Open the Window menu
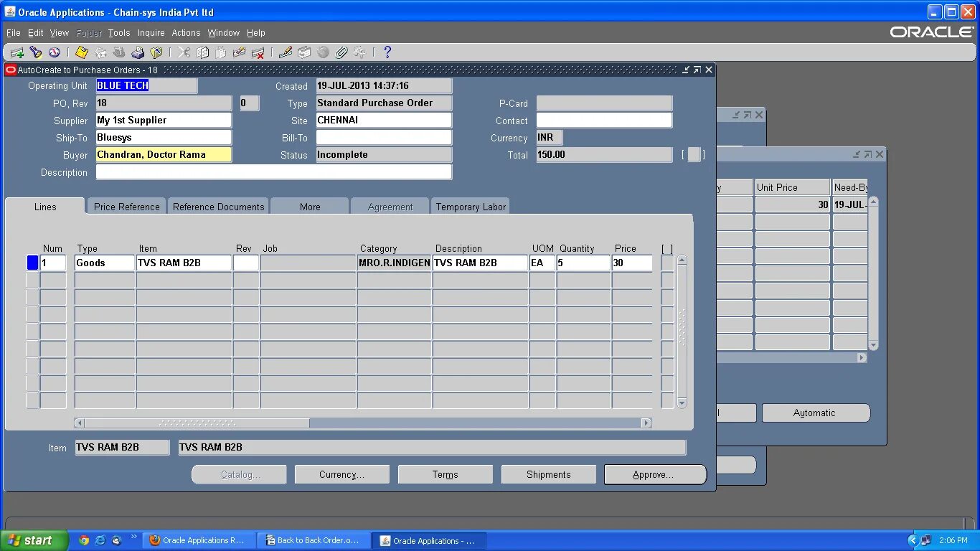 point(224,33)
